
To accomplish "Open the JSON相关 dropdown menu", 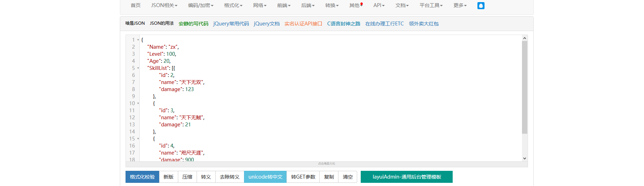I will (164, 5).
